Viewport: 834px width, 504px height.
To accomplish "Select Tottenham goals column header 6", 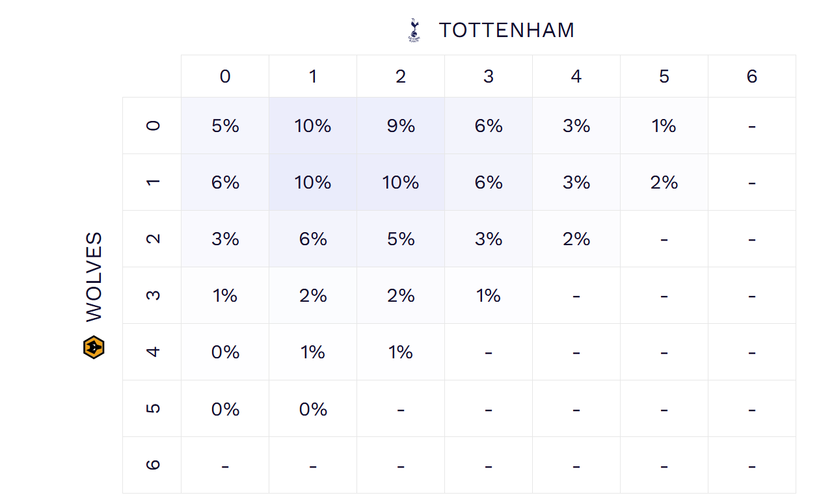I will (752, 77).
